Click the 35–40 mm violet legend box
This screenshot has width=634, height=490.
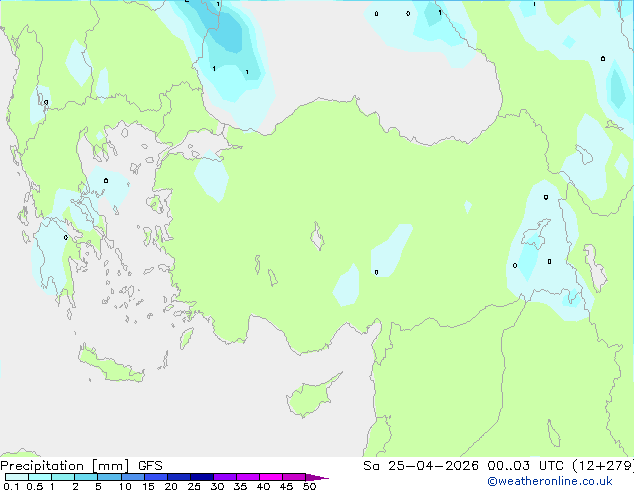pyautogui.click(x=247, y=477)
